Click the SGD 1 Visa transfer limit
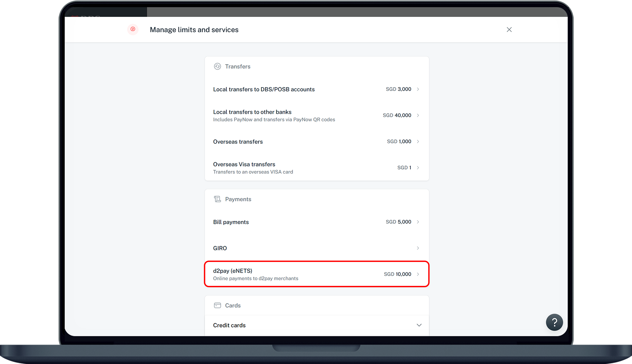Viewport: 632px width, 364px height. pos(404,168)
